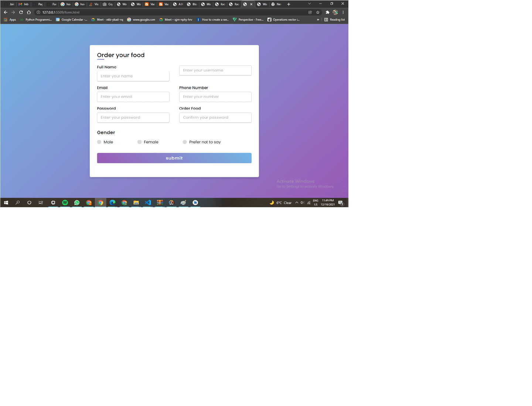Select the Male radio button

point(99,142)
